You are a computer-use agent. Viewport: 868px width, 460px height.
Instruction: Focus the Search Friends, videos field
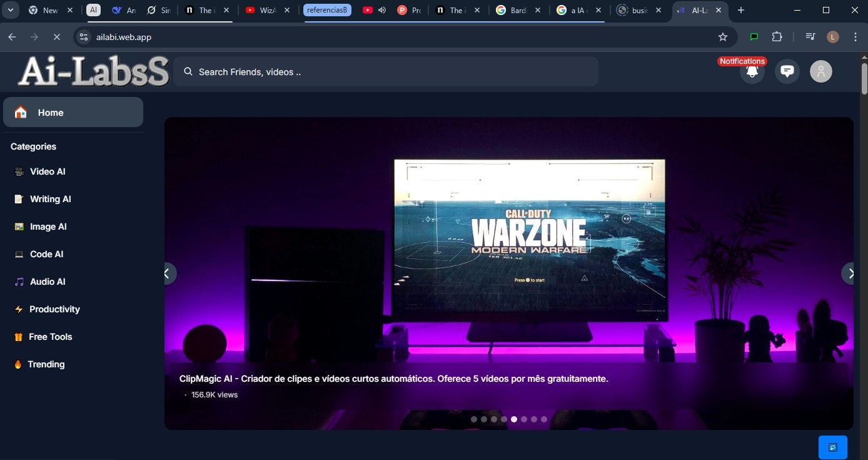click(386, 71)
